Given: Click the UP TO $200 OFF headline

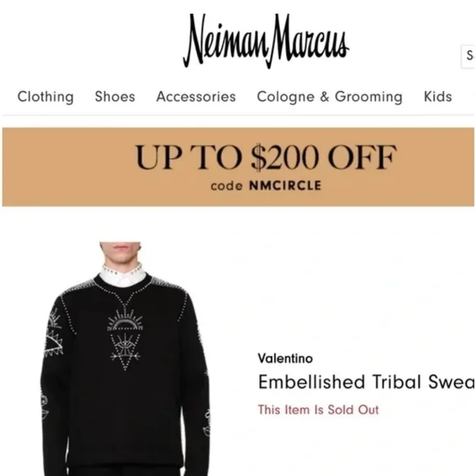Looking at the screenshot, I should tap(266, 157).
